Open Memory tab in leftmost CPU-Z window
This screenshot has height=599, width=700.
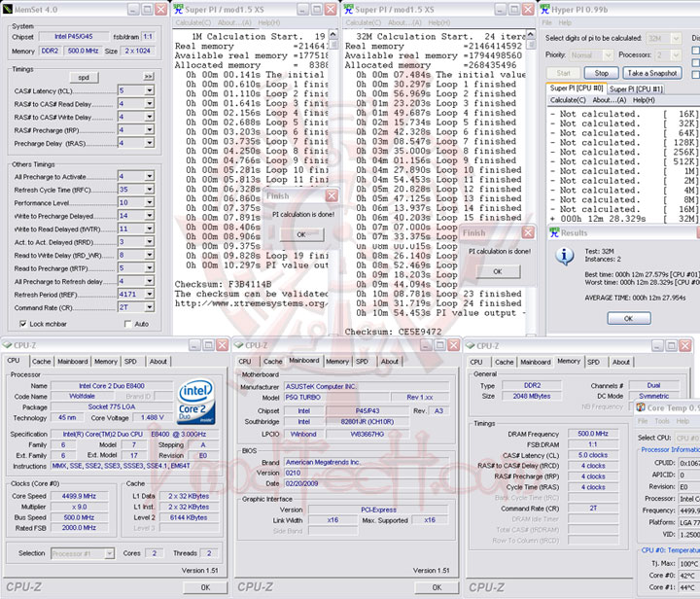click(x=106, y=362)
